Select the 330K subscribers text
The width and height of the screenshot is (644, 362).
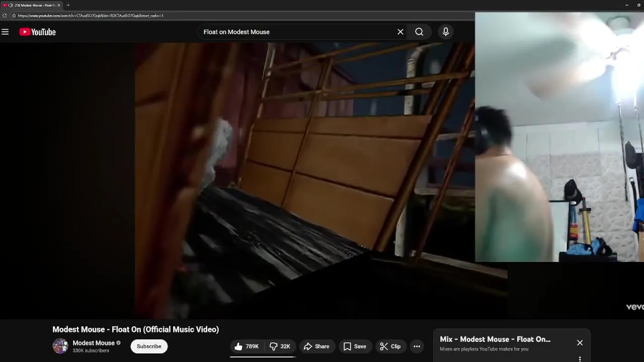tap(91, 350)
